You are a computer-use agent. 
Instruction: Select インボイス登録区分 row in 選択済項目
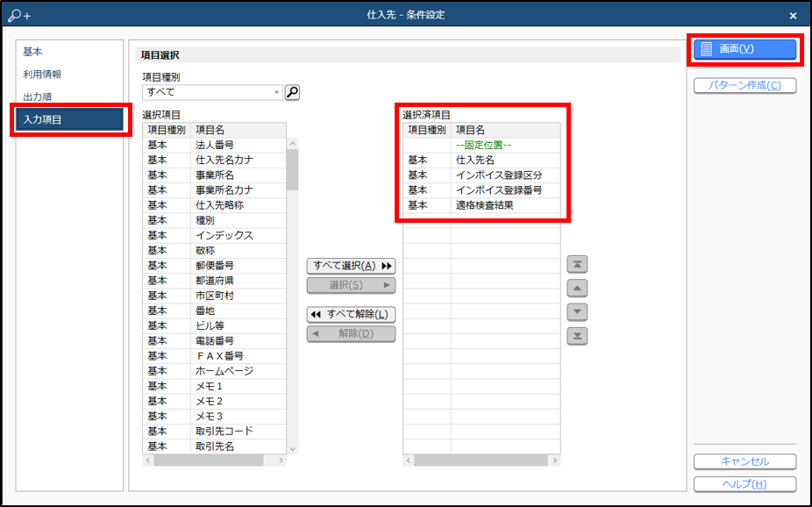(x=481, y=175)
